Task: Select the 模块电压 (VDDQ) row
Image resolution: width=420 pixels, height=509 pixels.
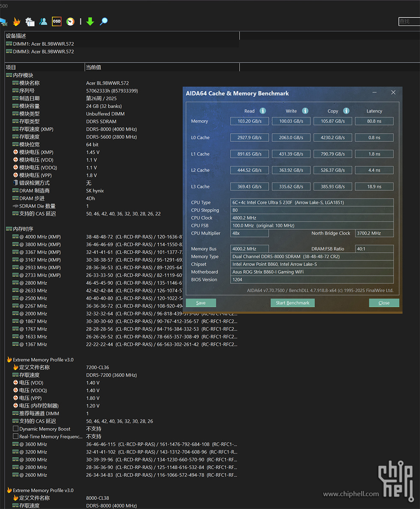Action: (x=94, y=168)
